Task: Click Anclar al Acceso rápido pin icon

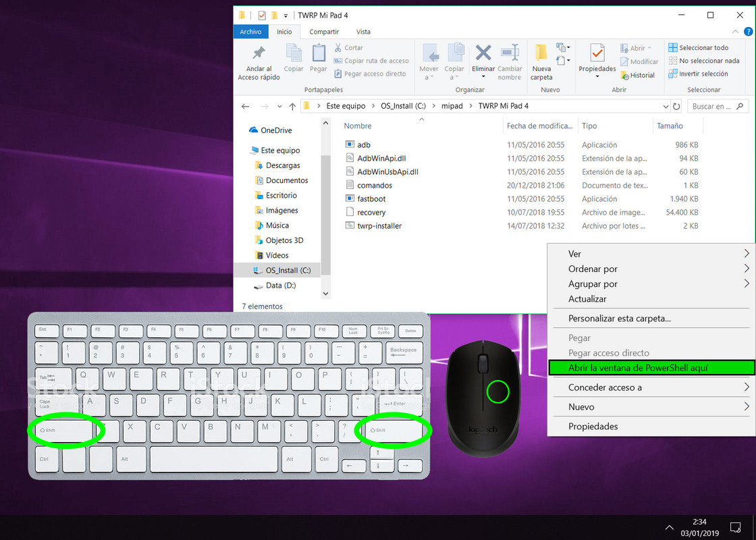Action: click(259, 53)
